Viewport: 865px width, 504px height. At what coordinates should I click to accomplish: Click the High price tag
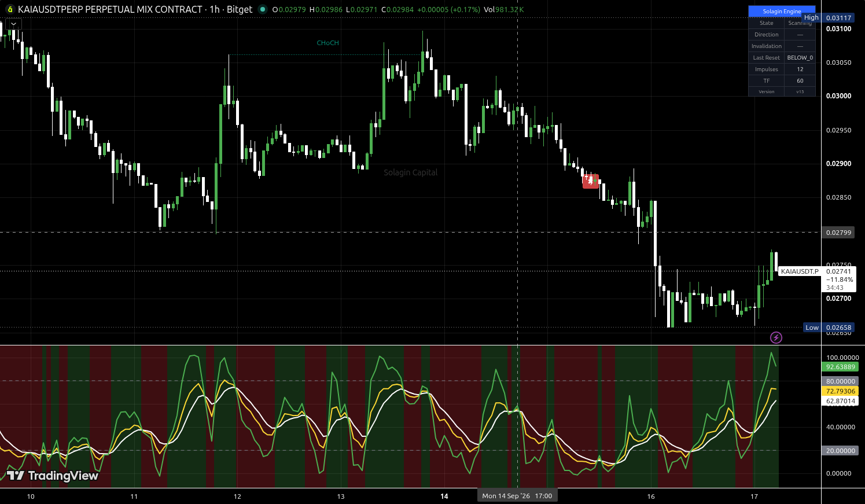click(x=811, y=18)
